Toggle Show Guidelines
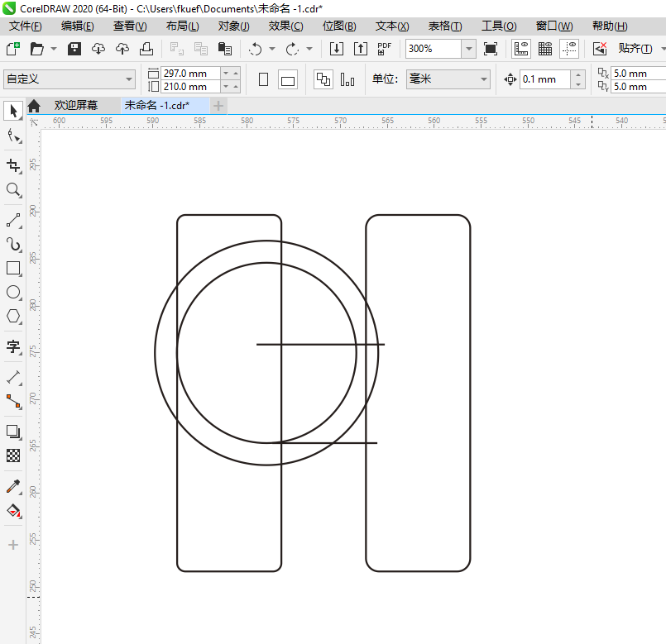This screenshot has width=666, height=644. tap(569, 49)
